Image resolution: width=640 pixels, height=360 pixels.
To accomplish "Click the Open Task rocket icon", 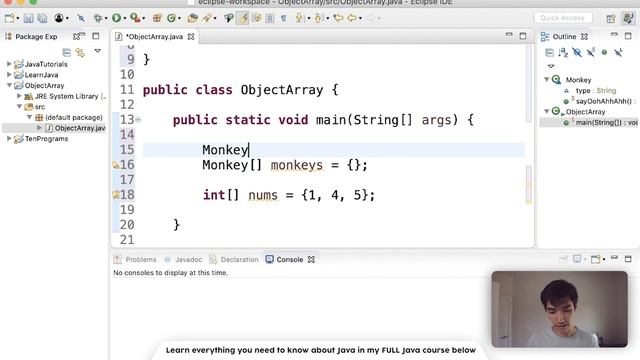I will [x=207, y=18].
